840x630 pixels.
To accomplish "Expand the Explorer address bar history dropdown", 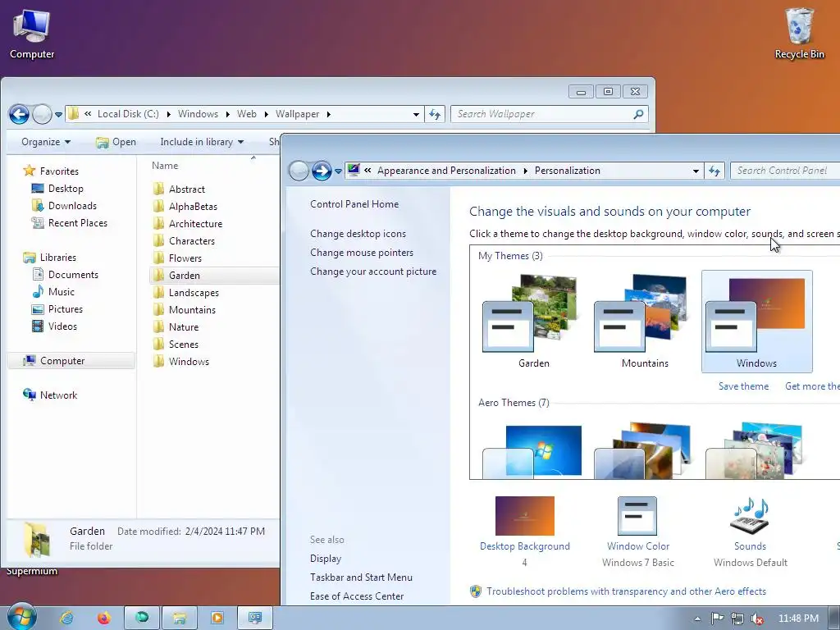I will pyautogui.click(x=416, y=114).
